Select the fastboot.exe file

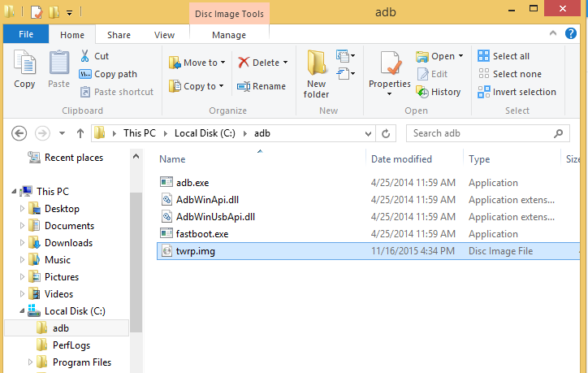click(x=202, y=234)
